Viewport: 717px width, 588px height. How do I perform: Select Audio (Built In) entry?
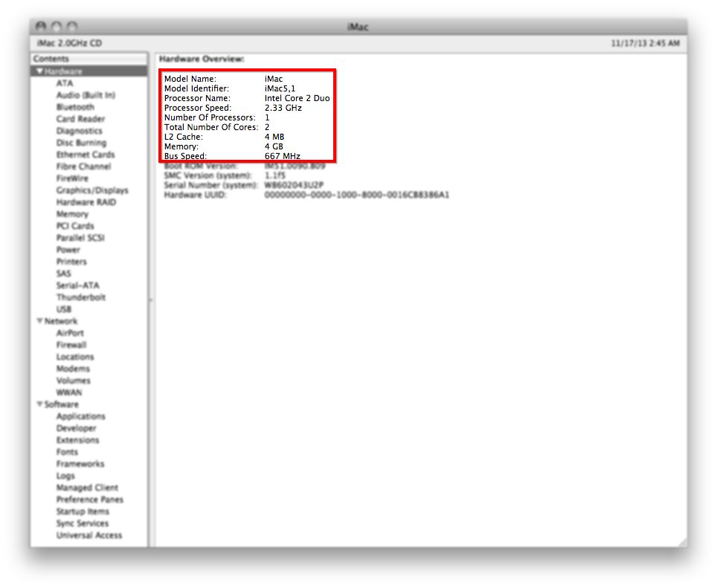86,95
